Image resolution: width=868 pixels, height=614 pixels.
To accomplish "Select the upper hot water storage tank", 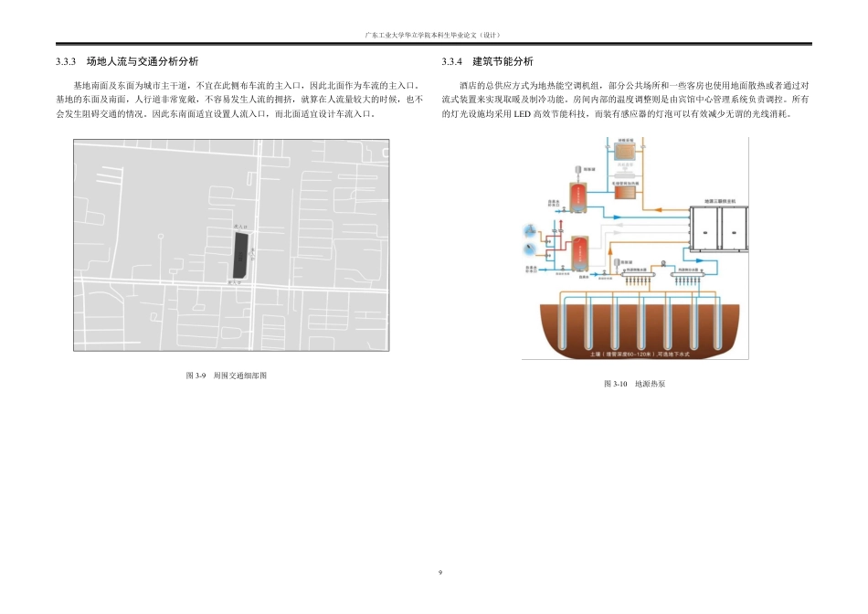I will pyautogui.click(x=578, y=196).
